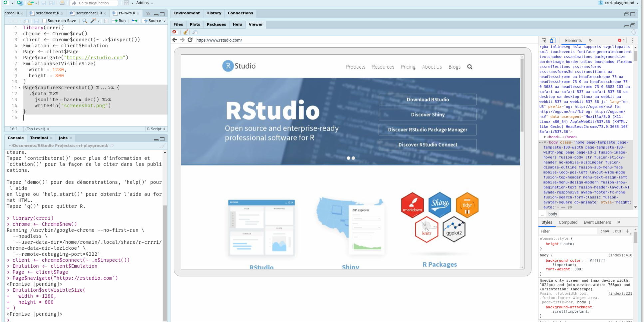The height and width of the screenshot is (322, 644).
Task: Show more editor tabs with the chevron
Action: 148,14
